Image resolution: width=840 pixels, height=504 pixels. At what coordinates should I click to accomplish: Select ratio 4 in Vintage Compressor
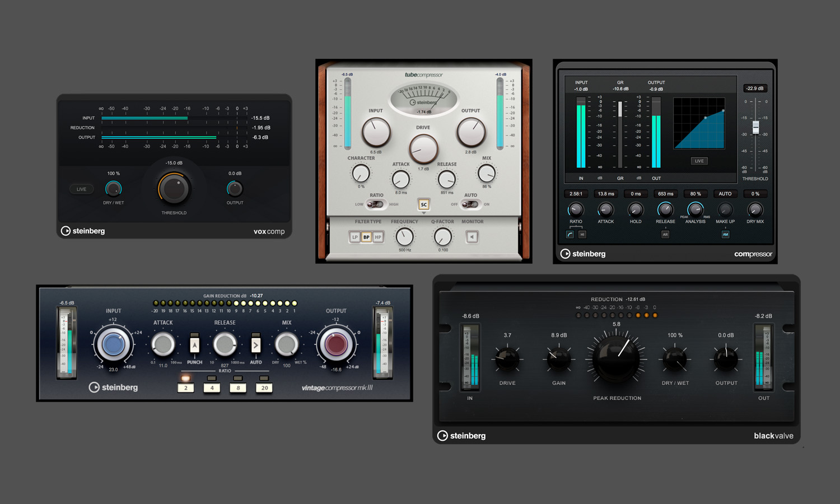212,388
